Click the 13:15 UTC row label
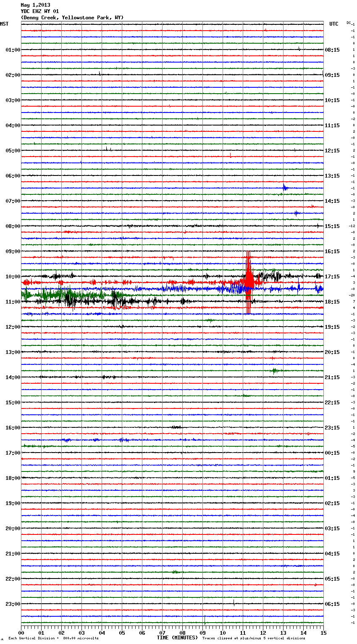This screenshot has height=644, width=357. (332, 176)
